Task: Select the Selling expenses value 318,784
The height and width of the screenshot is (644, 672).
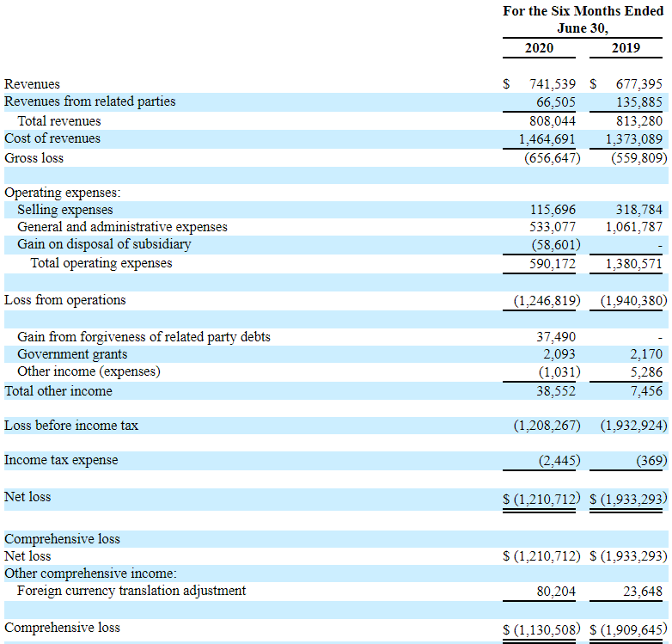Action: pyautogui.click(x=637, y=210)
